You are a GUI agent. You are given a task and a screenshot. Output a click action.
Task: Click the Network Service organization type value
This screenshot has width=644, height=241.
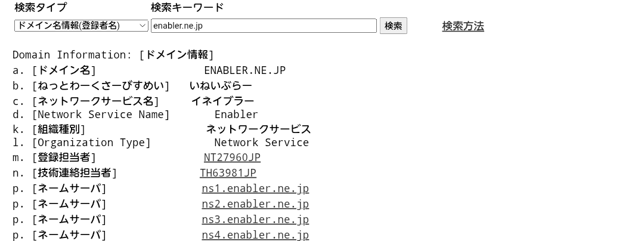pos(261,143)
